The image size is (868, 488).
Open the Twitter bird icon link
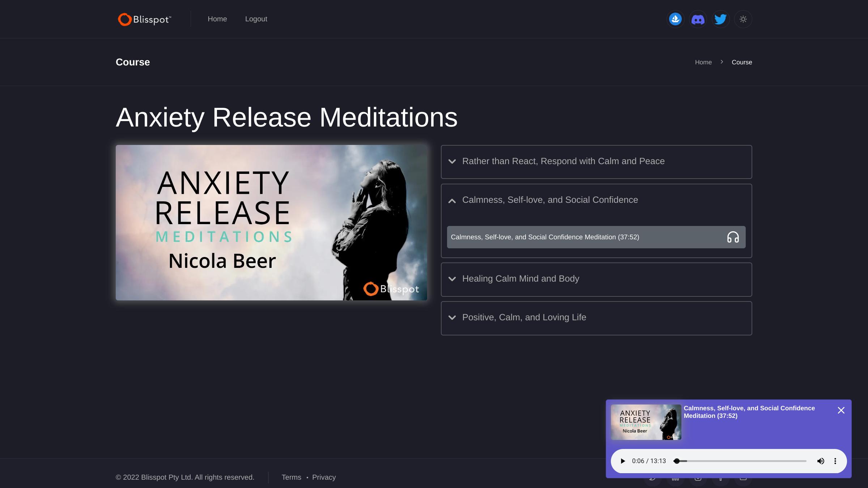[x=720, y=19]
